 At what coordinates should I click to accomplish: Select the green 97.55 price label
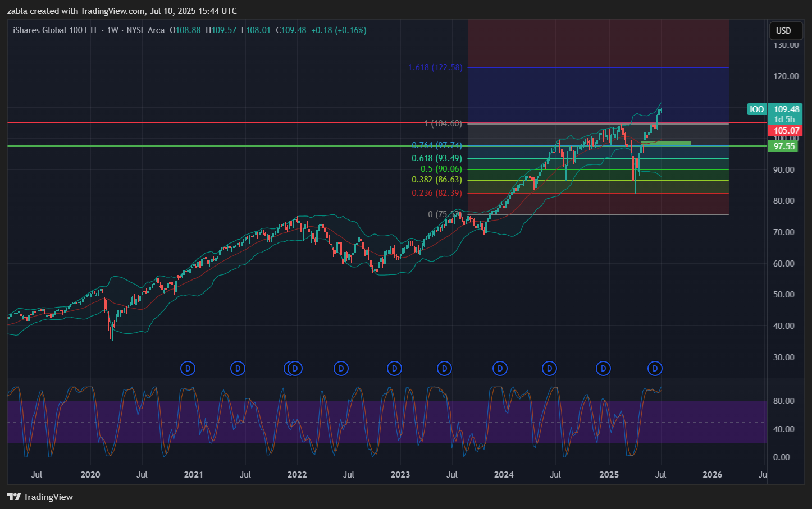pyautogui.click(x=784, y=146)
